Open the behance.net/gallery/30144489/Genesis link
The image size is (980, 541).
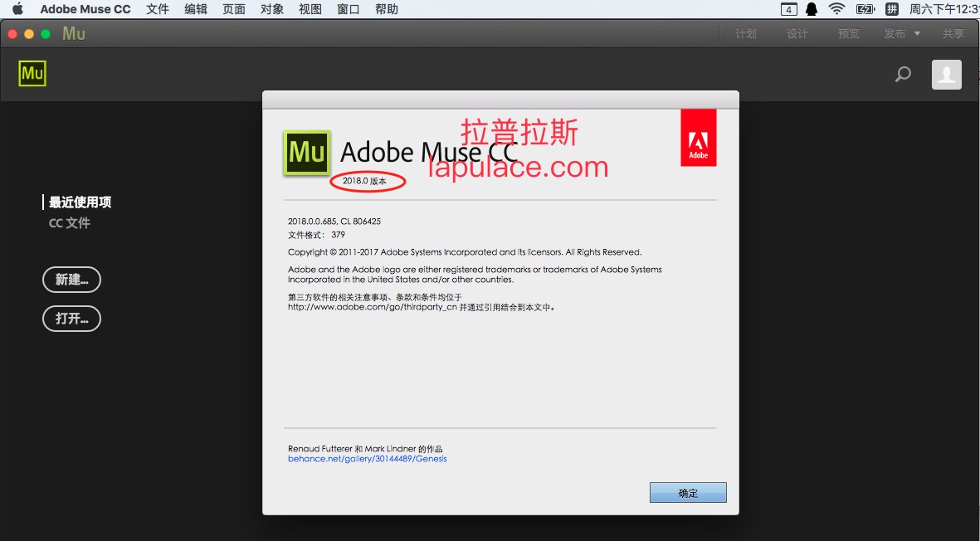point(368,459)
